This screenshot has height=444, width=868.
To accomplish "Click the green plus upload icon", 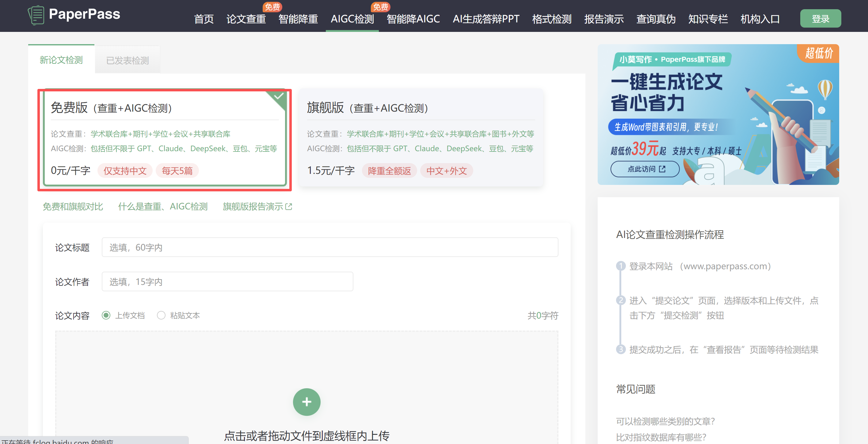I will [x=306, y=402].
